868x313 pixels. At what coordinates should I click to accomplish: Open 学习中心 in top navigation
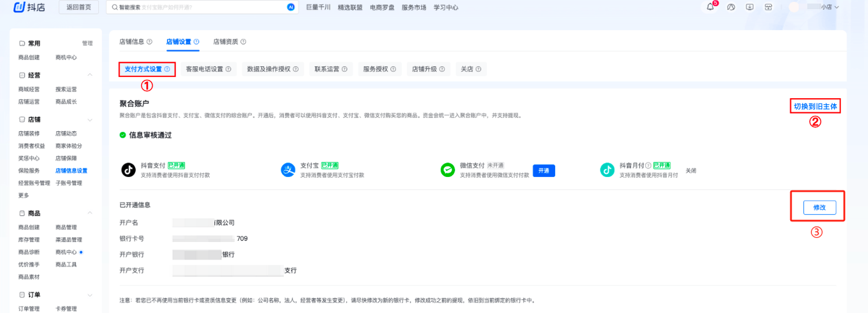click(x=446, y=7)
